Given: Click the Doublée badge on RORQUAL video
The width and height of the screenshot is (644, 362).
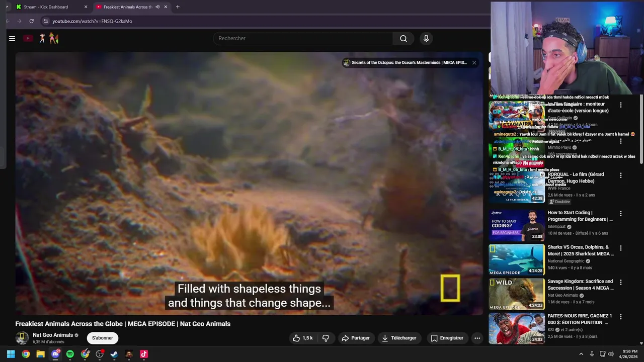Looking at the screenshot, I should tap(559, 202).
